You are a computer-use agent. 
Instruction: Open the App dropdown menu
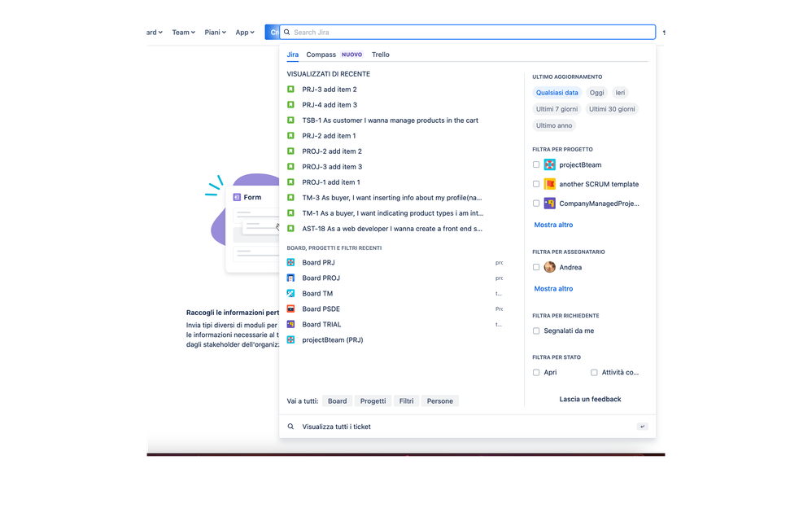point(245,32)
